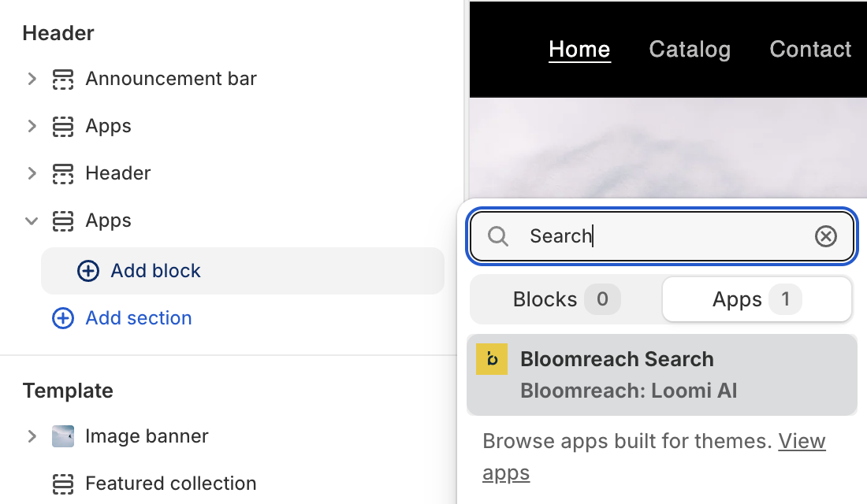Click the Featured collection section icon
This screenshot has width=867, height=504.
coord(63,484)
